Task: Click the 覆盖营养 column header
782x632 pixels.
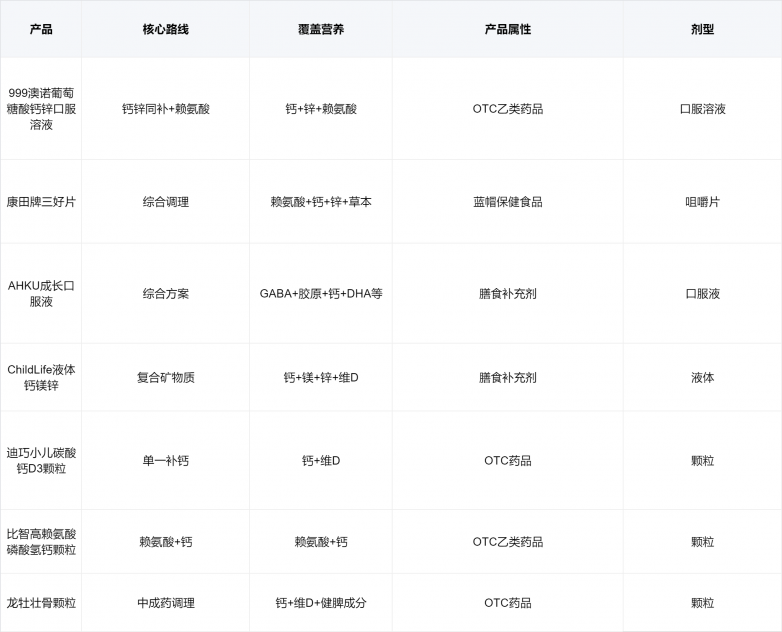Action: coord(321,29)
